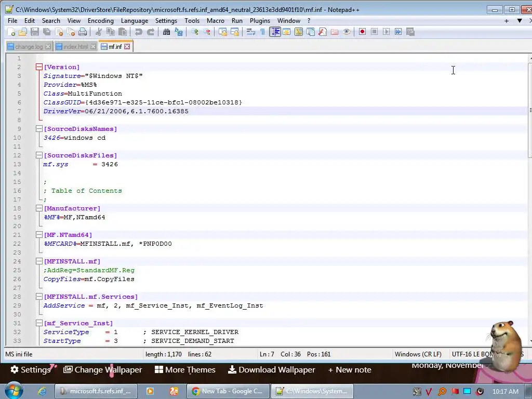
Task: Start macro recording with red dot
Action: click(362, 32)
